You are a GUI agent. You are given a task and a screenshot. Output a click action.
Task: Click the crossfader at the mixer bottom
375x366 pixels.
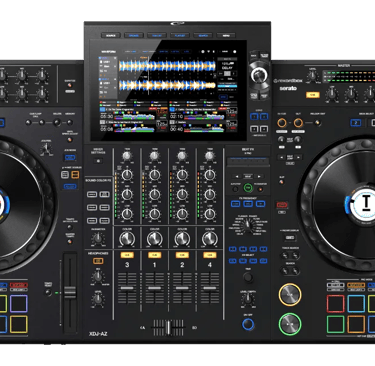[x=169, y=328]
